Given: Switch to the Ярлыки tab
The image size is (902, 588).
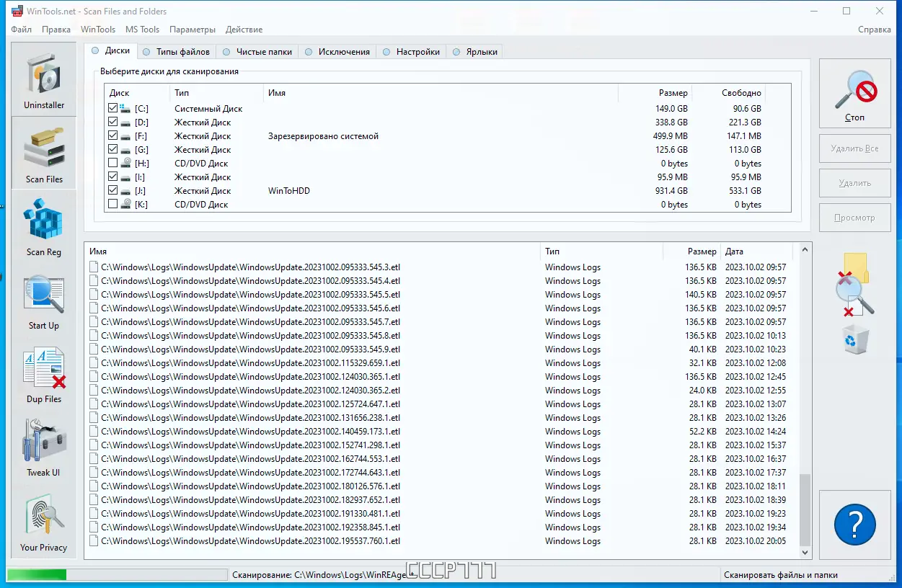Looking at the screenshot, I should coord(474,52).
